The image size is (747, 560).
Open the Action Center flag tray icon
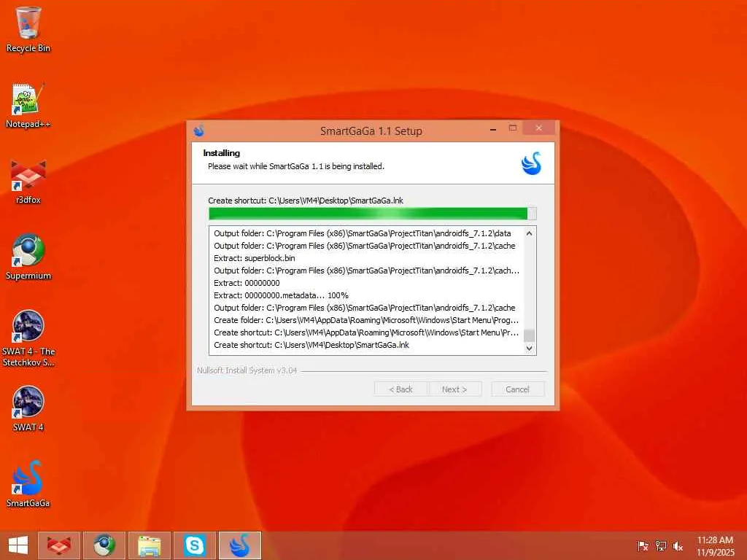pyautogui.click(x=643, y=546)
